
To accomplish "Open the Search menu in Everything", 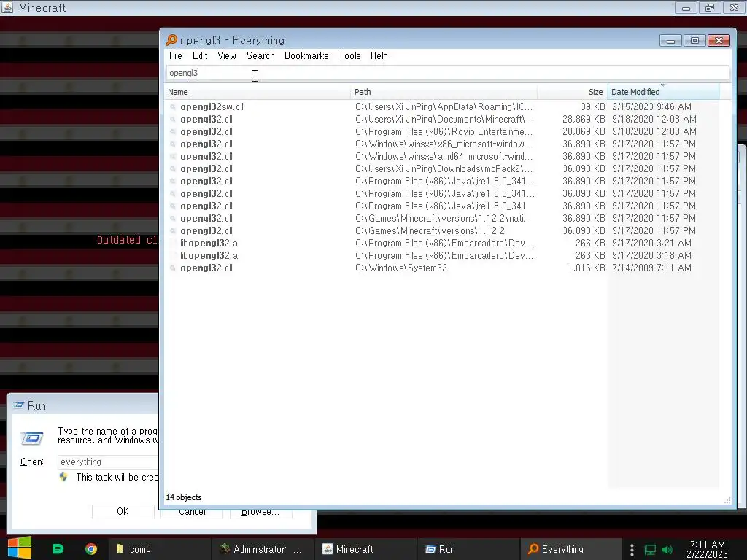I will click(x=260, y=55).
